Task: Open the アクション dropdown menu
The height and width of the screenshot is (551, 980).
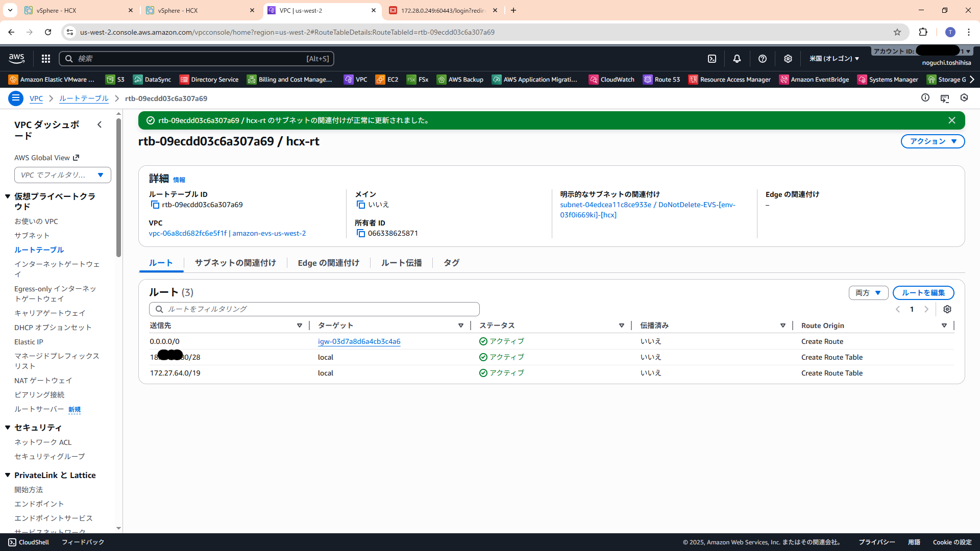Action: click(933, 141)
